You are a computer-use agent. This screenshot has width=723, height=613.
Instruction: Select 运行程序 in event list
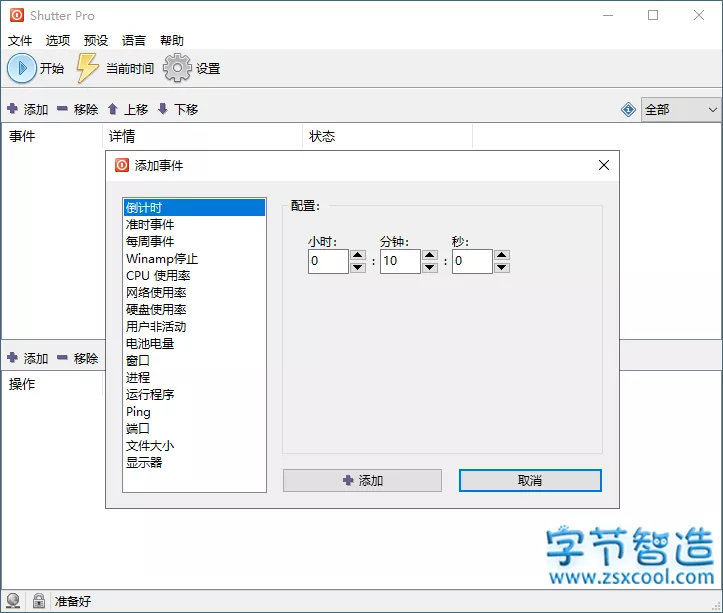194,395
